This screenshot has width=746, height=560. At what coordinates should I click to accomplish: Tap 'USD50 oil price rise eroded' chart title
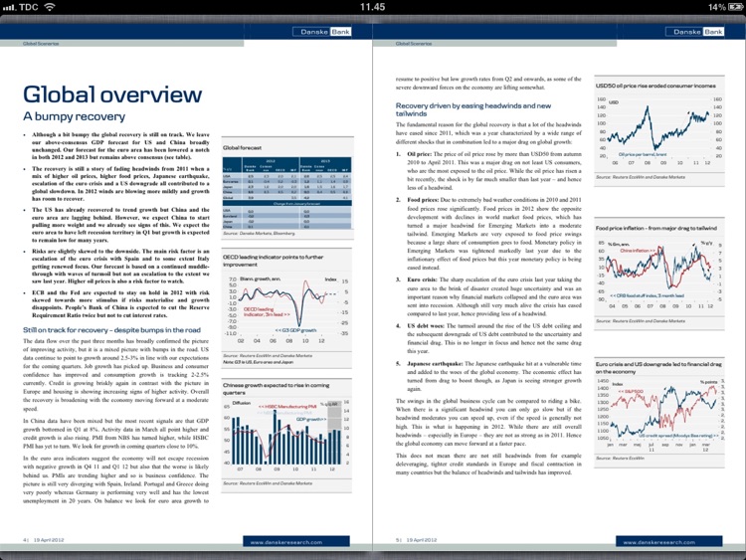[x=655, y=86]
